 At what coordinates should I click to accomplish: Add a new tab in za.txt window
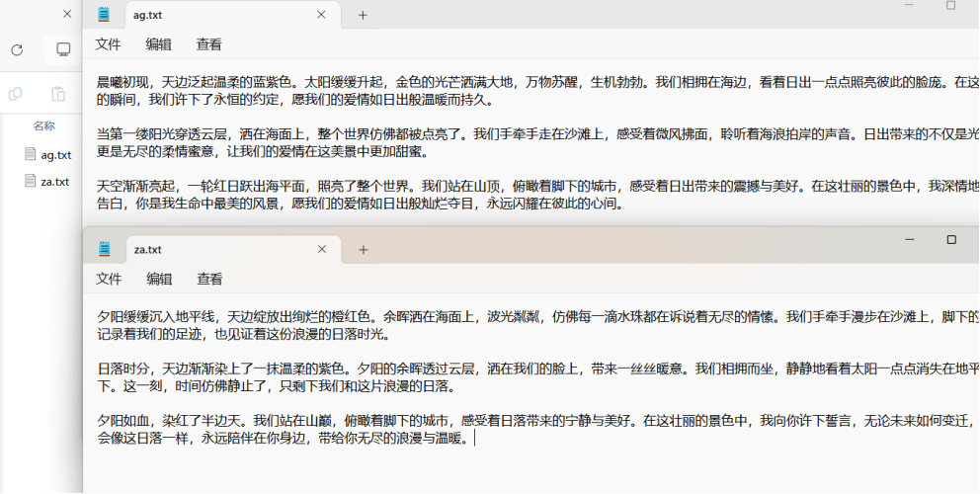364,250
